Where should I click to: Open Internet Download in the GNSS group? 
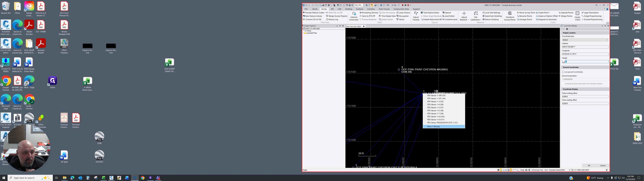[x=354, y=16]
